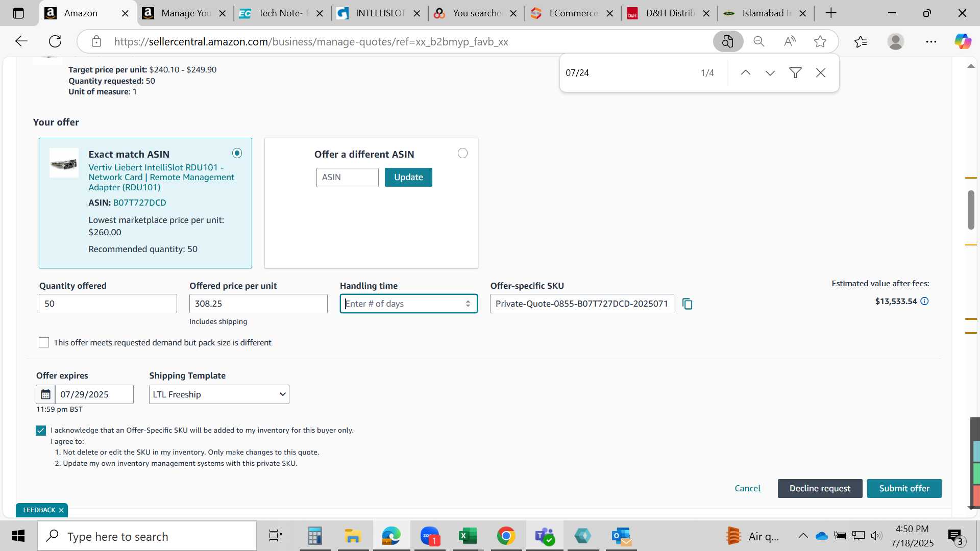
Task: Switch to the INTELLISLOT tab
Action: [x=379, y=13]
